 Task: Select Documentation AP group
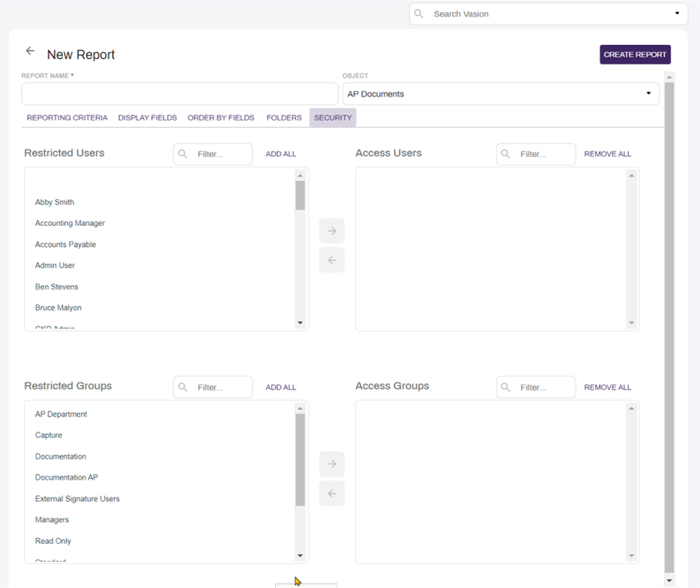click(x=66, y=478)
